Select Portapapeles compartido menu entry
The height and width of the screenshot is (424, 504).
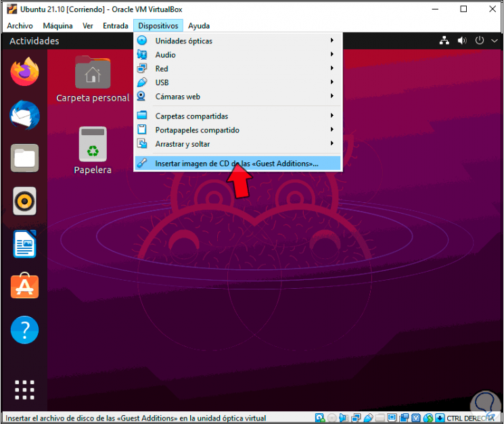[238, 130]
